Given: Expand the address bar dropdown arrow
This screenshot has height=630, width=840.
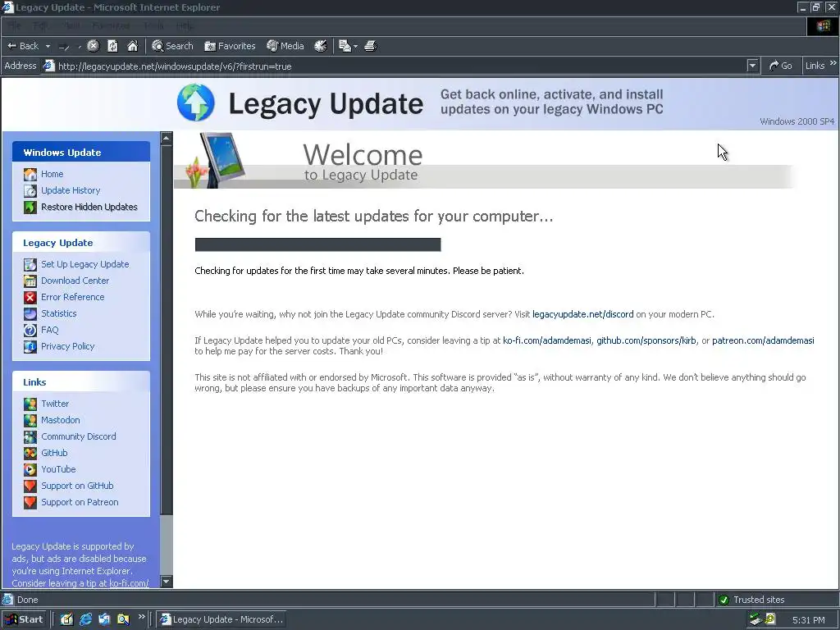Looking at the screenshot, I should (x=752, y=66).
